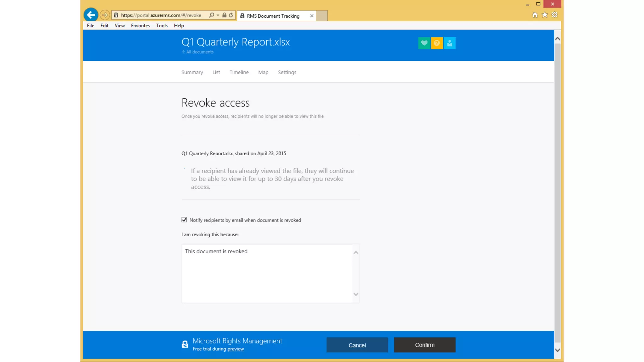
Task: Click the reason textbox scroll down arrow
Action: (x=356, y=294)
